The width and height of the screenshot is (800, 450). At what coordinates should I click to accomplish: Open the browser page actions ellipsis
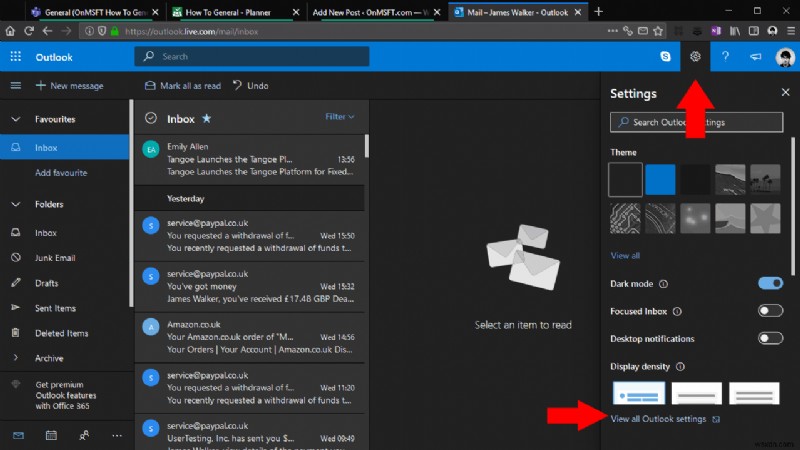coord(612,31)
